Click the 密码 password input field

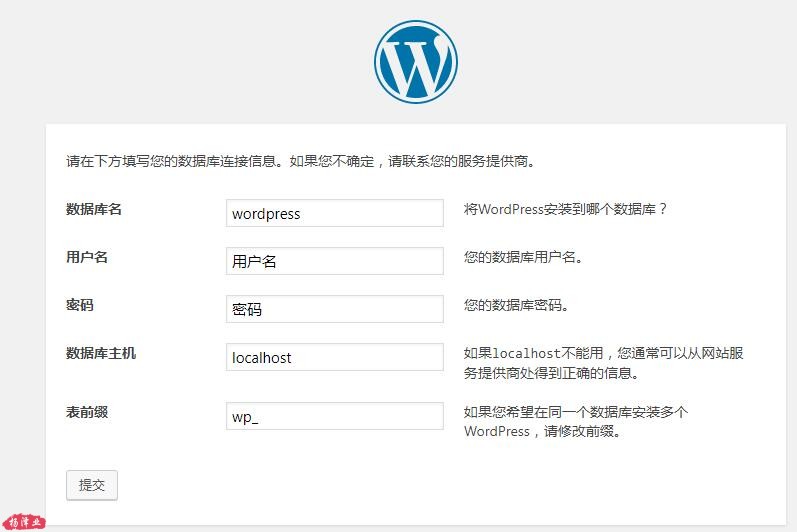coord(334,309)
